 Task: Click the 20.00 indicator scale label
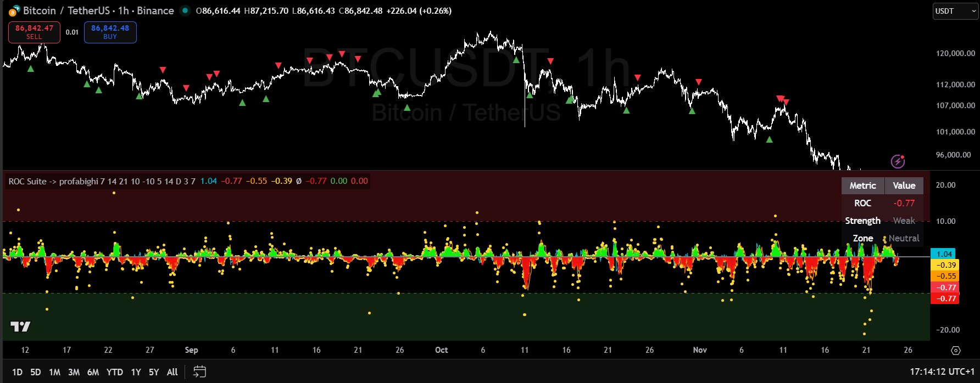tap(945, 185)
